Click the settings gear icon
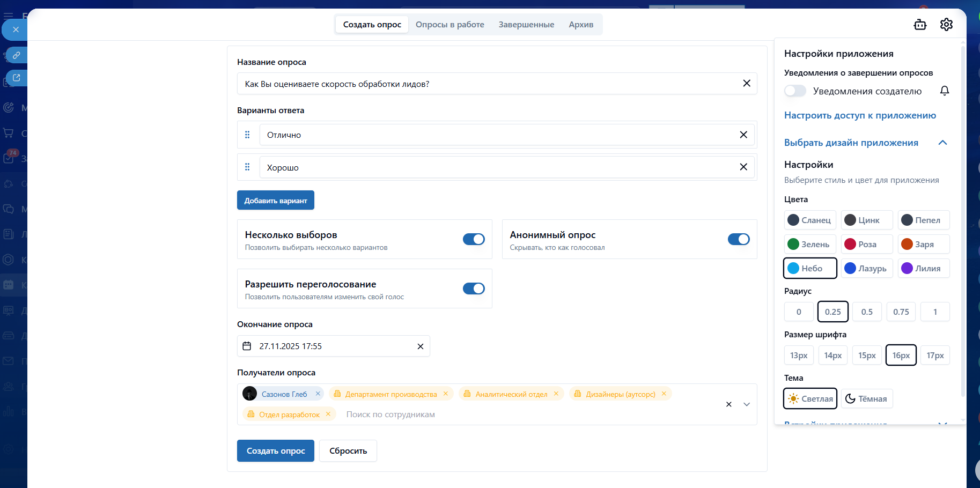980x488 pixels. (x=946, y=25)
